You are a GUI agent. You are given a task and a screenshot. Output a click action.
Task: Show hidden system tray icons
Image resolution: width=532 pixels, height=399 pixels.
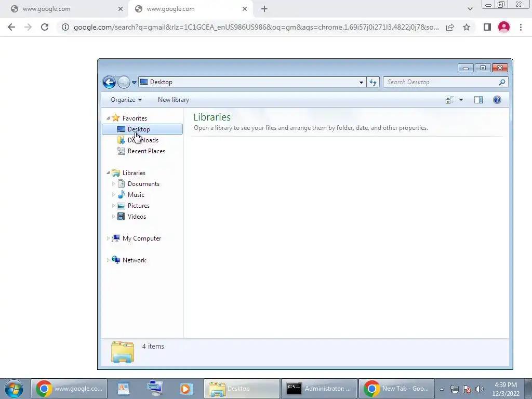442,389
